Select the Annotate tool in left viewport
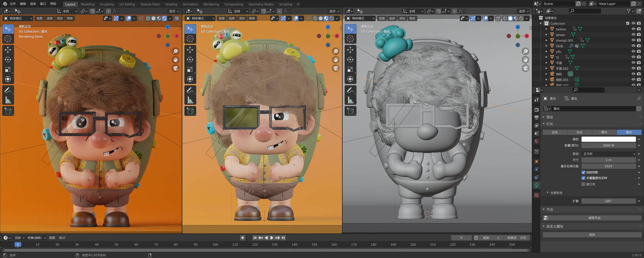The height and width of the screenshot is (258, 644). pyautogui.click(x=8, y=90)
